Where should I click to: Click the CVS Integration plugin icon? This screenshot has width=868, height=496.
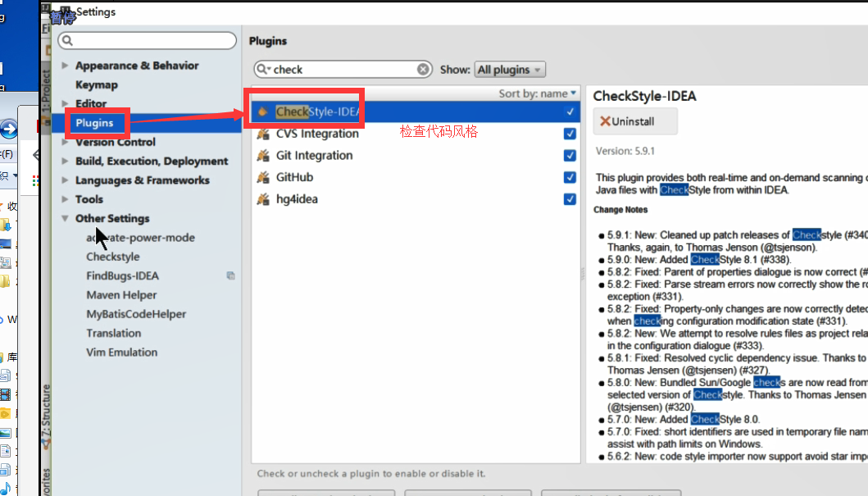263,134
